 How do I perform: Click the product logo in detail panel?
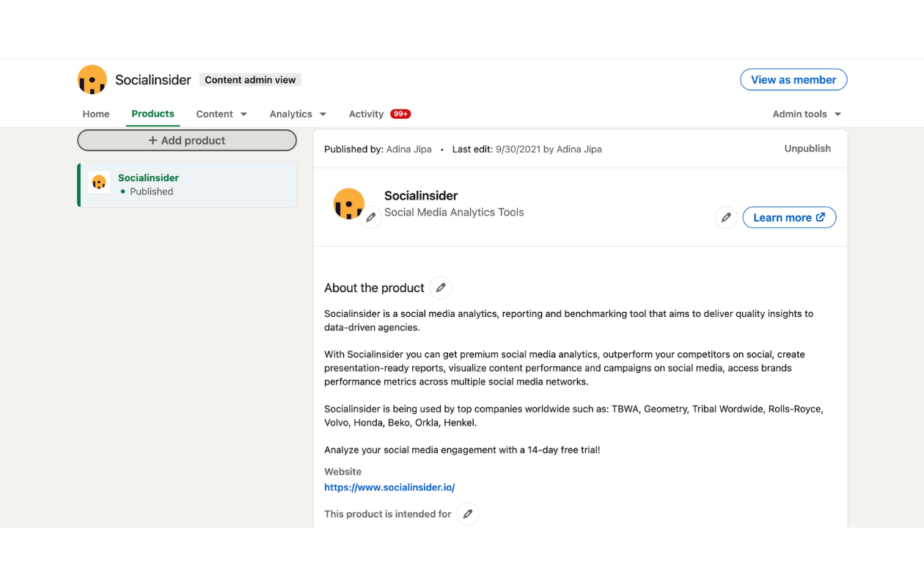348,204
